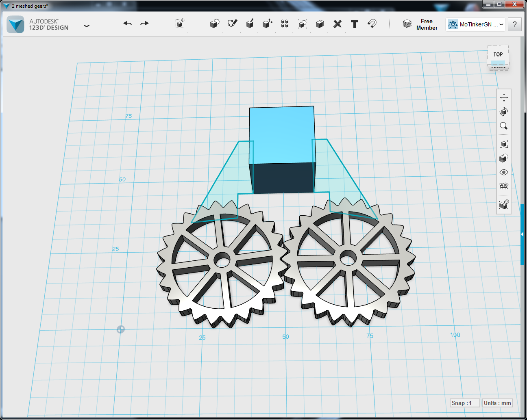Activate Zoom tool on the right sidebar
Screen dimensions: 527x420
(x=503, y=126)
